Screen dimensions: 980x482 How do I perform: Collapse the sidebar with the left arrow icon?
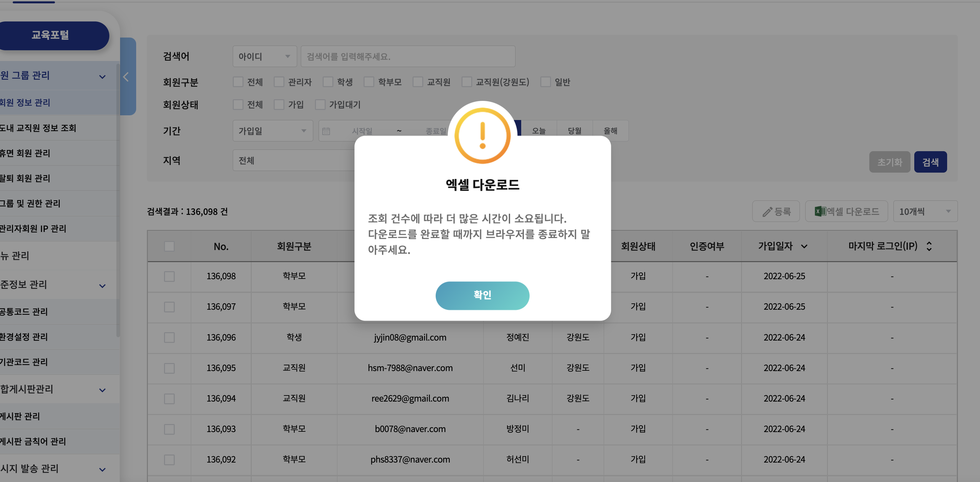tap(126, 76)
